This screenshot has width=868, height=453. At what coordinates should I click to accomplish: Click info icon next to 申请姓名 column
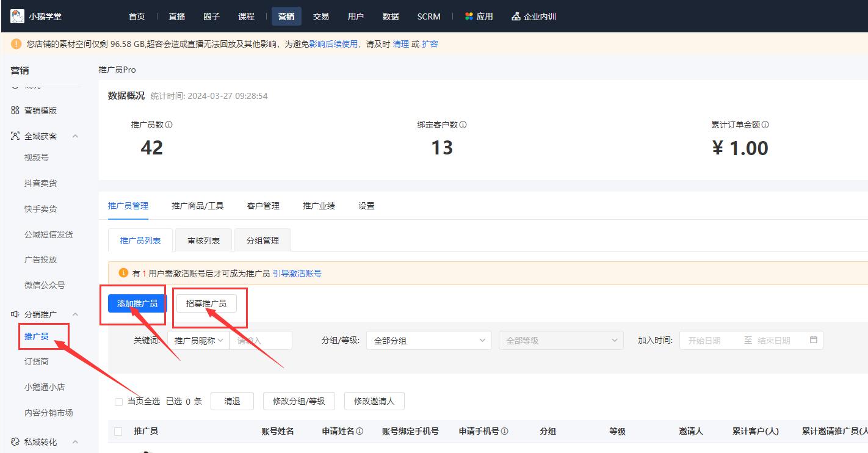pos(360,431)
